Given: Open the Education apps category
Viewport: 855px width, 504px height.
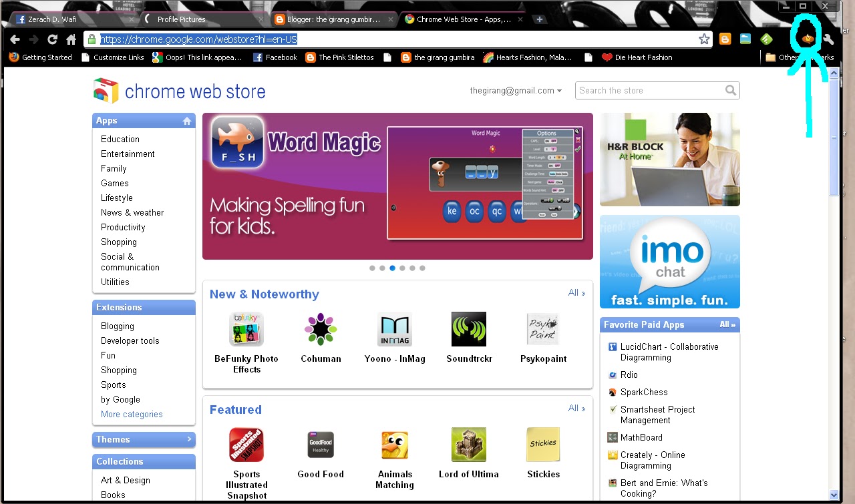Looking at the screenshot, I should (x=120, y=139).
